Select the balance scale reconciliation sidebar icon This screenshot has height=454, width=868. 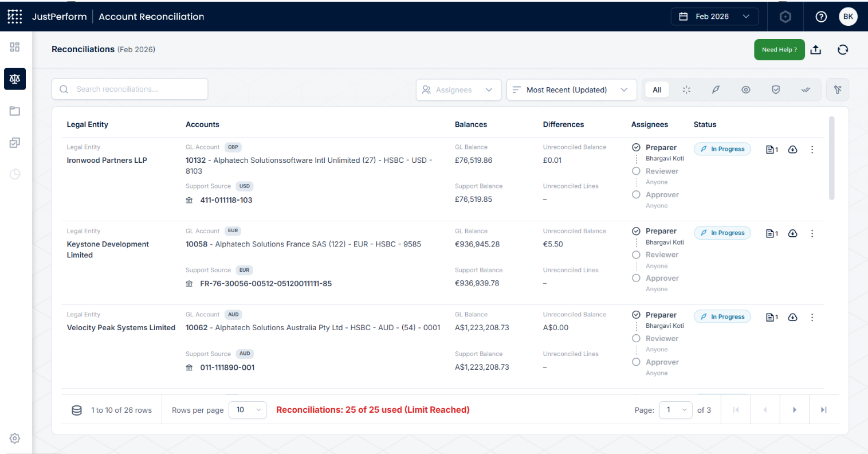[15, 79]
